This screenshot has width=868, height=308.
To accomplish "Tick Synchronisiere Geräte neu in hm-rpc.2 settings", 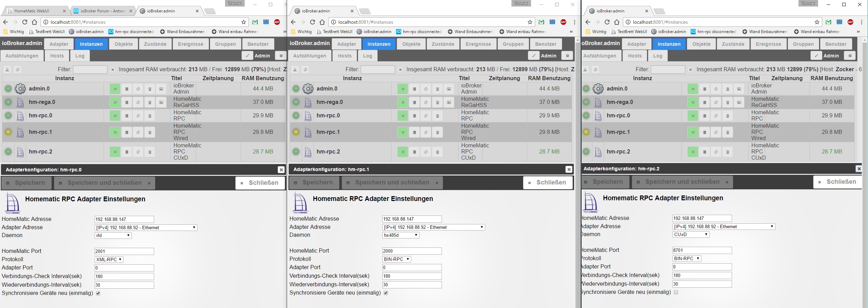I will pyautogui.click(x=676, y=292).
